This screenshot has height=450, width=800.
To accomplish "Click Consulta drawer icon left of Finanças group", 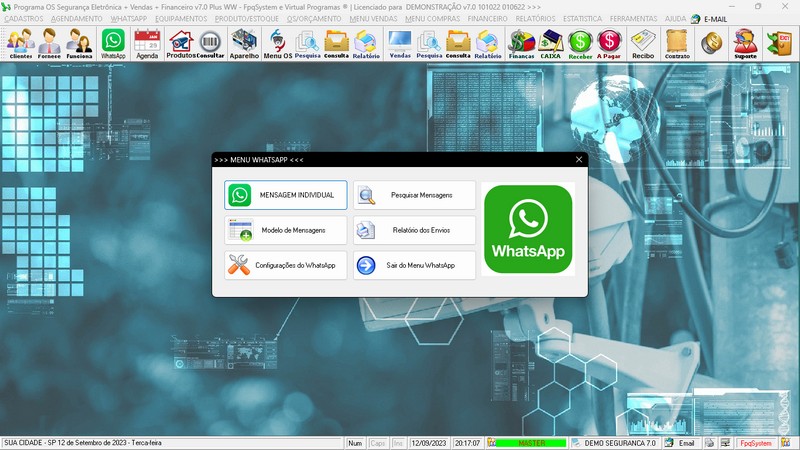I will (x=458, y=44).
